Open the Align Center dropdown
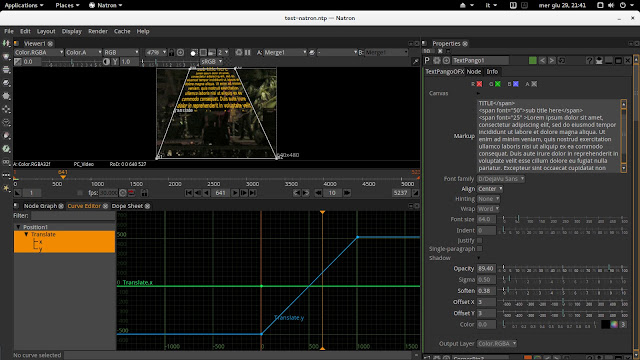The width and height of the screenshot is (640, 360). click(x=490, y=189)
